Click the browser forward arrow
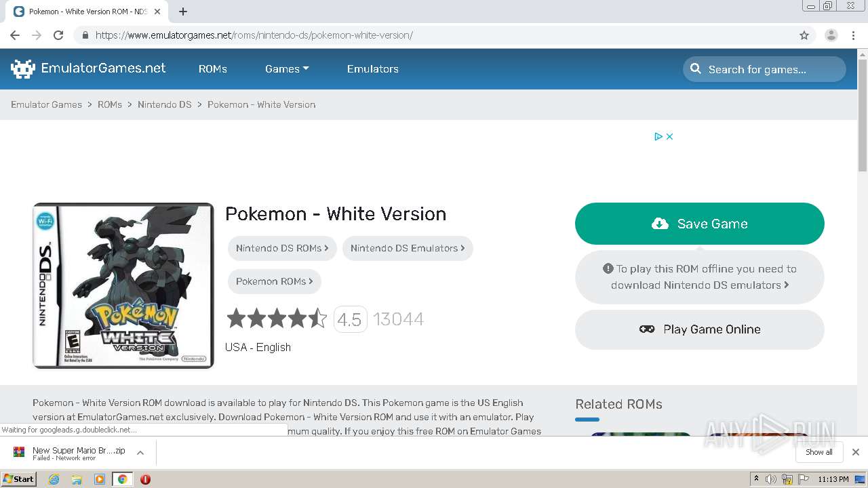 pyautogui.click(x=37, y=35)
